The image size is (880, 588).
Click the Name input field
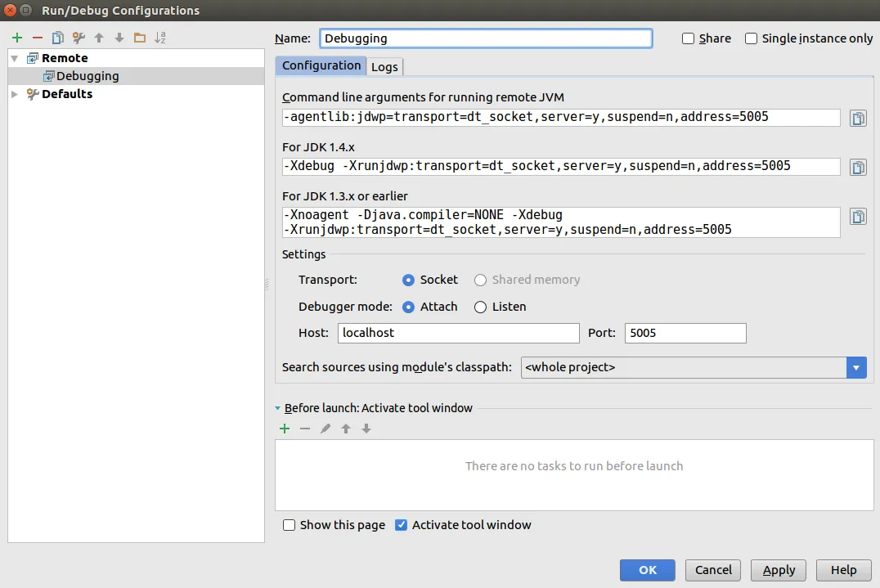pyautogui.click(x=486, y=38)
